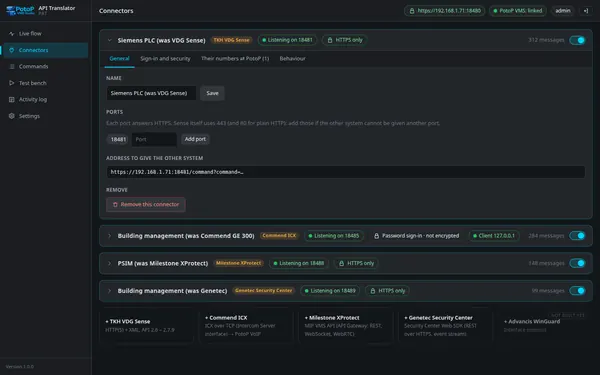Expand the Building management (was Genetec) row
The image size is (600, 375).
tap(109, 291)
